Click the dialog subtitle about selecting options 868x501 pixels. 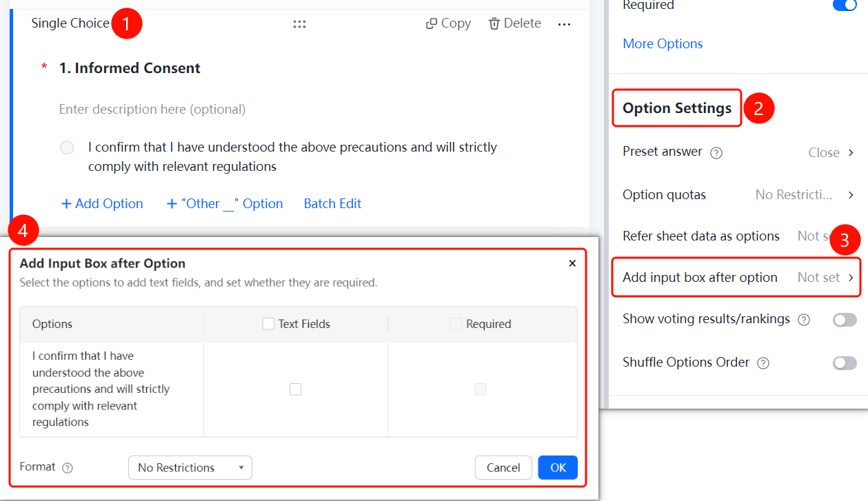point(199,283)
